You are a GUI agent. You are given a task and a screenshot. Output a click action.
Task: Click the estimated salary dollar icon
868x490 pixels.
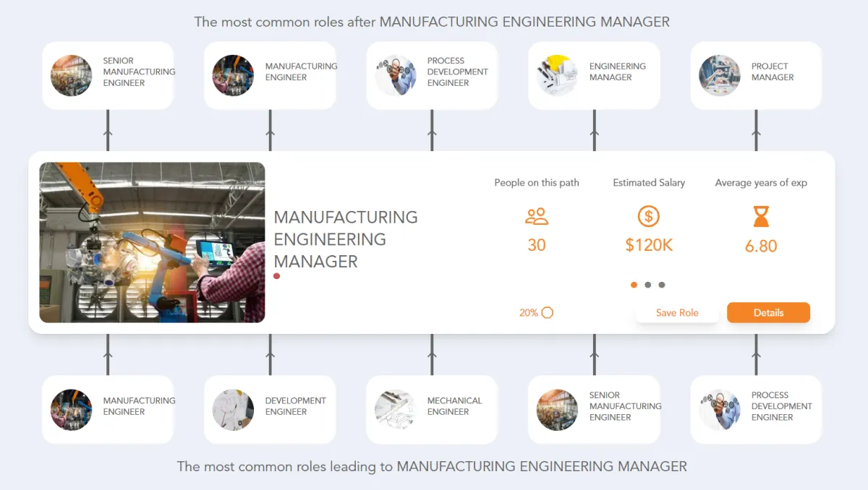(649, 216)
